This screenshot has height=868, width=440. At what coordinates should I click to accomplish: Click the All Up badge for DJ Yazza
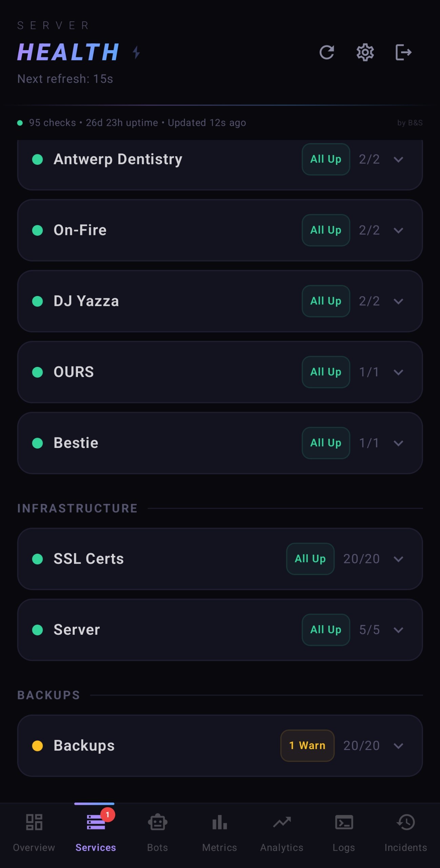point(325,301)
